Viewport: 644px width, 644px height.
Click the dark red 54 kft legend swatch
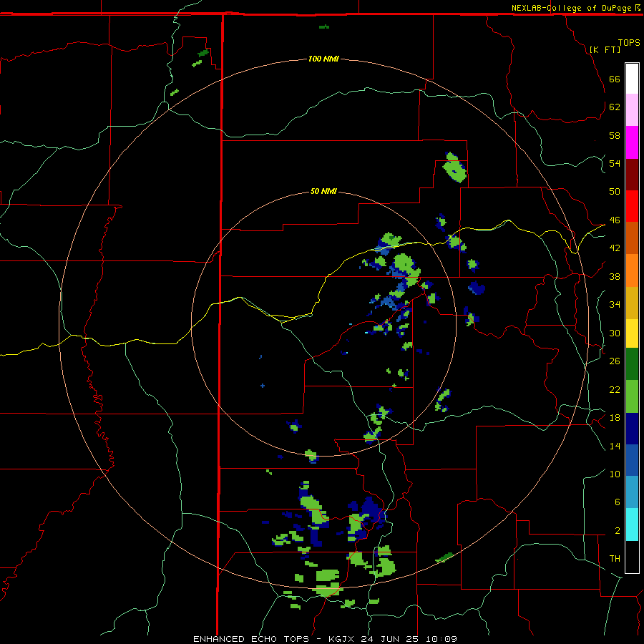632,175
